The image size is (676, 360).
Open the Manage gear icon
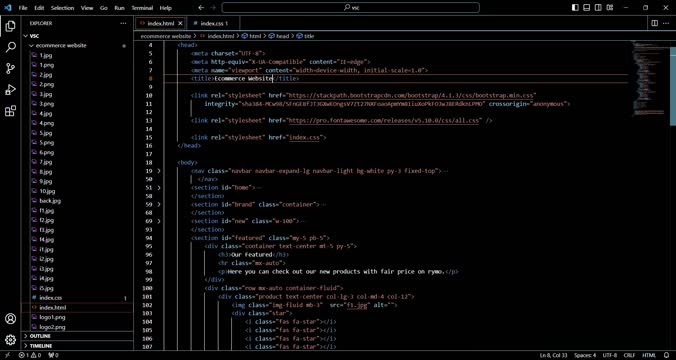(10, 340)
